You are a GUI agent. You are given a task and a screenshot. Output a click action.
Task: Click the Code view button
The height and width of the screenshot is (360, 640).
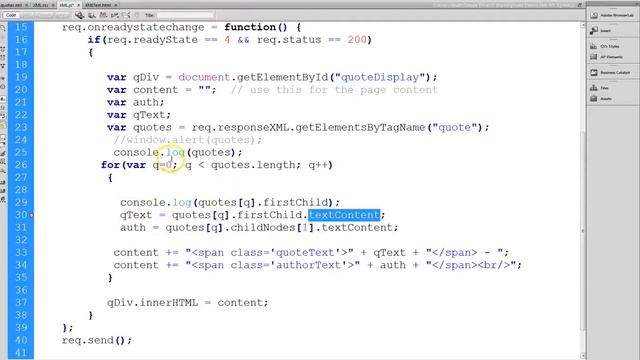pyautogui.click(x=11, y=15)
